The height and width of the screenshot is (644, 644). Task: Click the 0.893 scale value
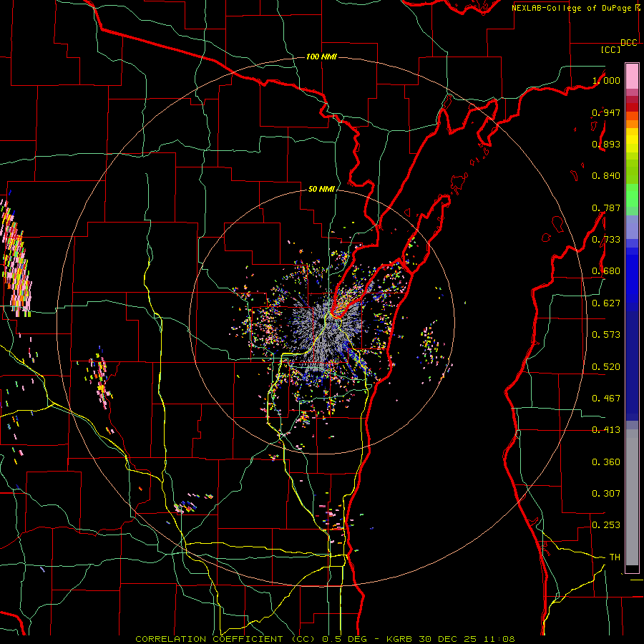(x=606, y=144)
